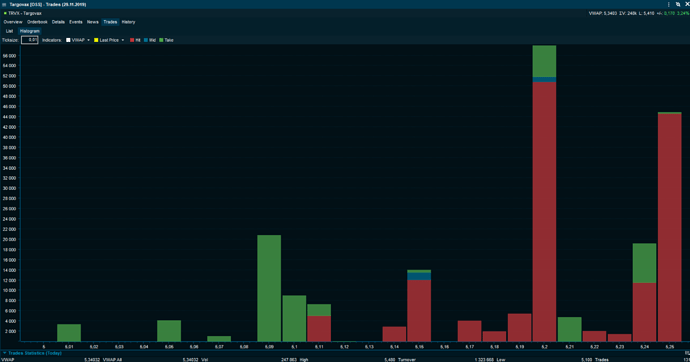Viewport: 690px width, 362px height.
Task: Click the green status dot beside TRVX
Action: tap(5, 14)
